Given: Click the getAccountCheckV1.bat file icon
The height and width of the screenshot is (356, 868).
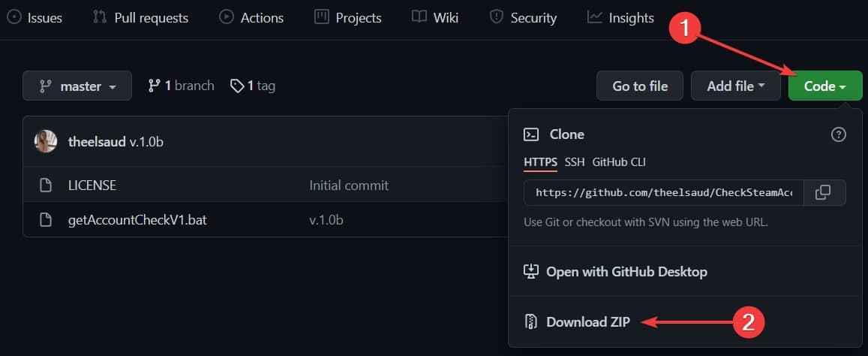Looking at the screenshot, I should 46,220.
